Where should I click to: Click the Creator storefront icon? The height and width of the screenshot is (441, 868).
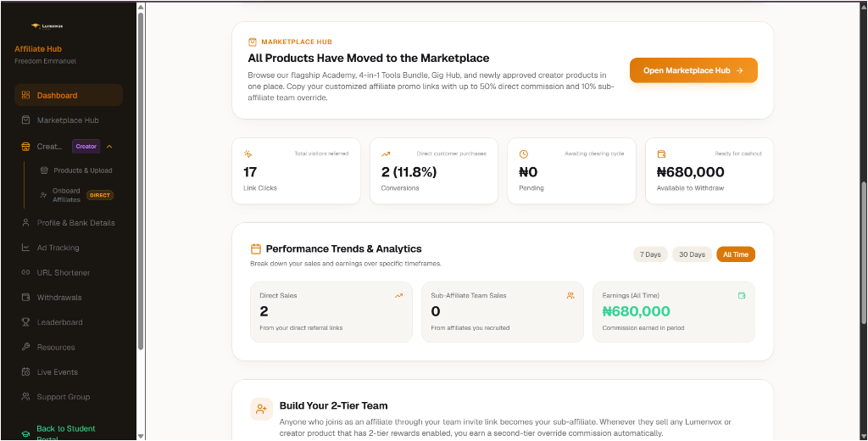pyautogui.click(x=25, y=146)
